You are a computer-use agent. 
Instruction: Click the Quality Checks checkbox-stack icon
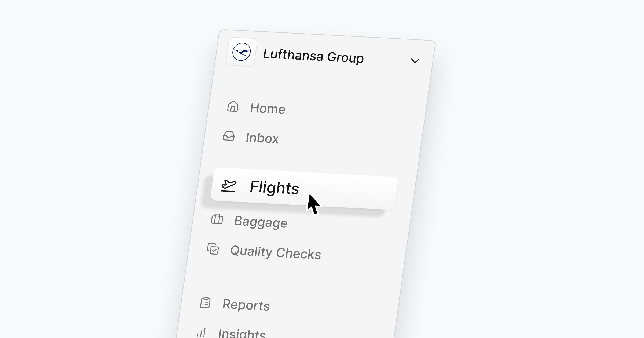[213, 249]
